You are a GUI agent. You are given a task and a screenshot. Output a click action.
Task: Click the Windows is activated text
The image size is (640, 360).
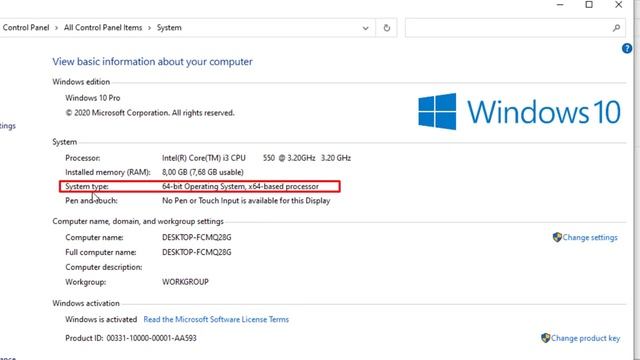tap(101, 320)
